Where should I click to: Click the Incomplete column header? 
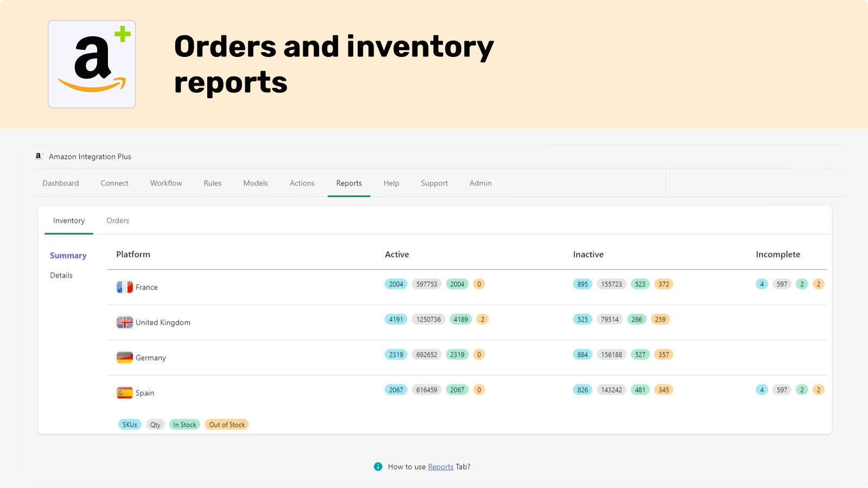coord(778,254)
